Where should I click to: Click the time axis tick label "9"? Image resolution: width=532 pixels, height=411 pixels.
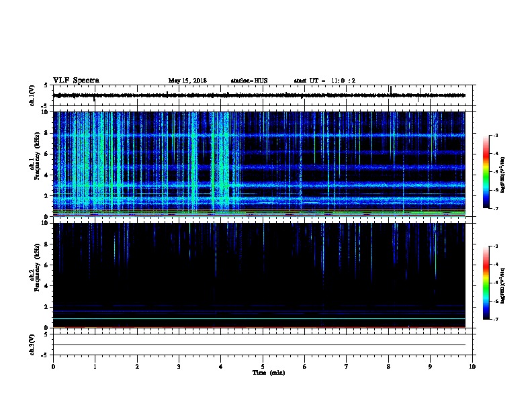click(430, 366)
